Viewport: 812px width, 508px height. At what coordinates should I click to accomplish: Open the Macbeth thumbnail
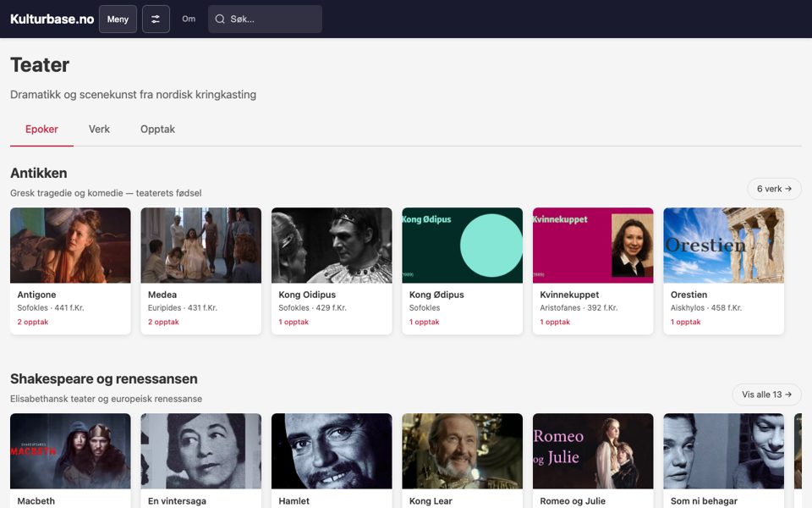[x=70, y=451]
